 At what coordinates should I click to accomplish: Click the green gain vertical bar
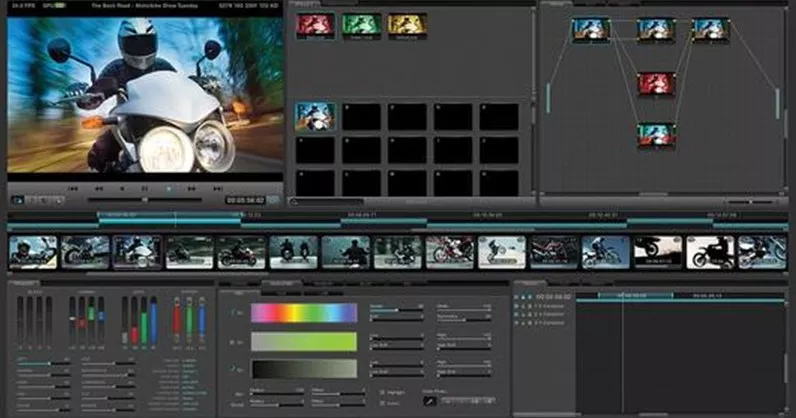[189, 320]
